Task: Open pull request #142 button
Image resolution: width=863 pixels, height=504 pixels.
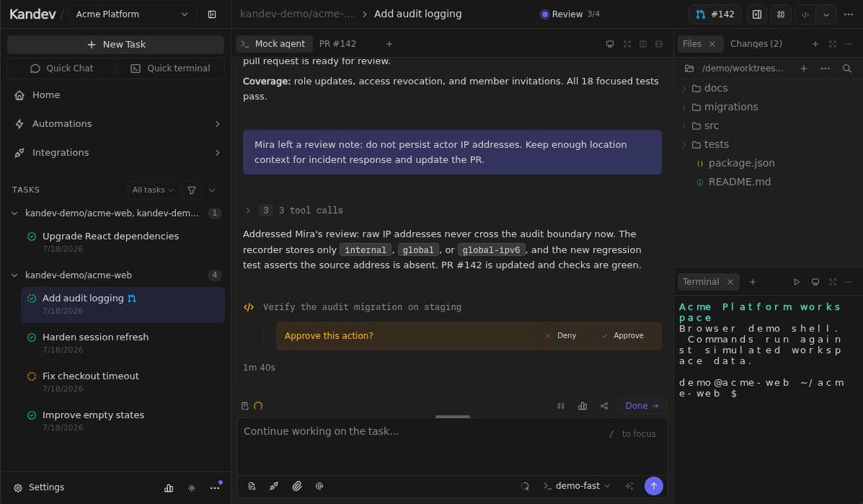Action: click(714, 14)
